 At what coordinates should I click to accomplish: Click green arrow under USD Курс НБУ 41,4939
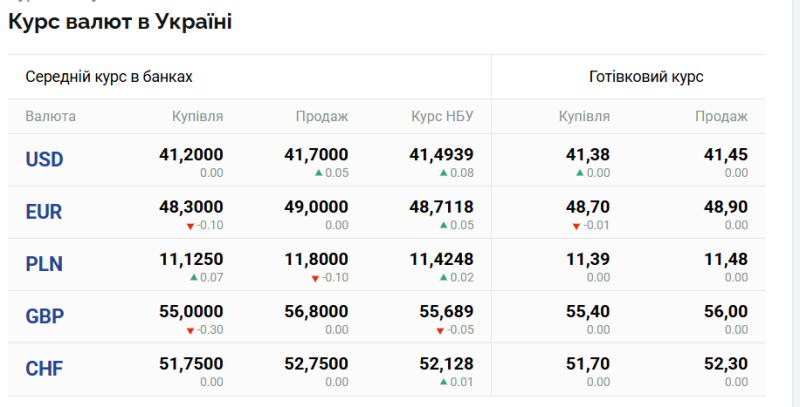443,173
